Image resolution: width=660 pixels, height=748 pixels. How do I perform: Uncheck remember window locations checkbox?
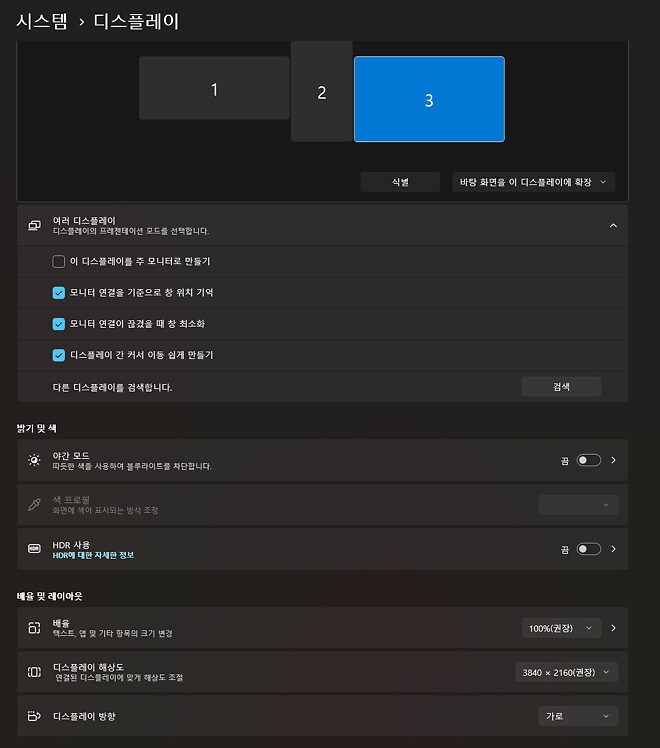coord(58,293)
